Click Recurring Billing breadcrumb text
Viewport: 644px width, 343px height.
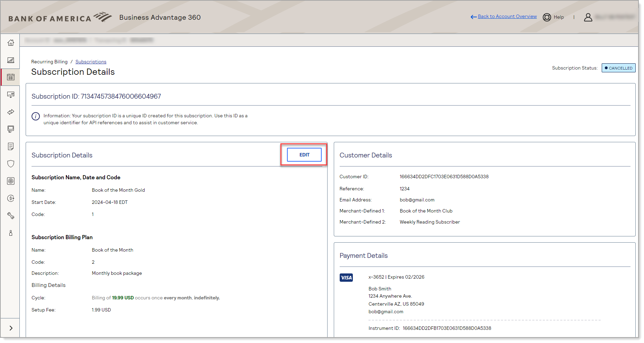49,62
